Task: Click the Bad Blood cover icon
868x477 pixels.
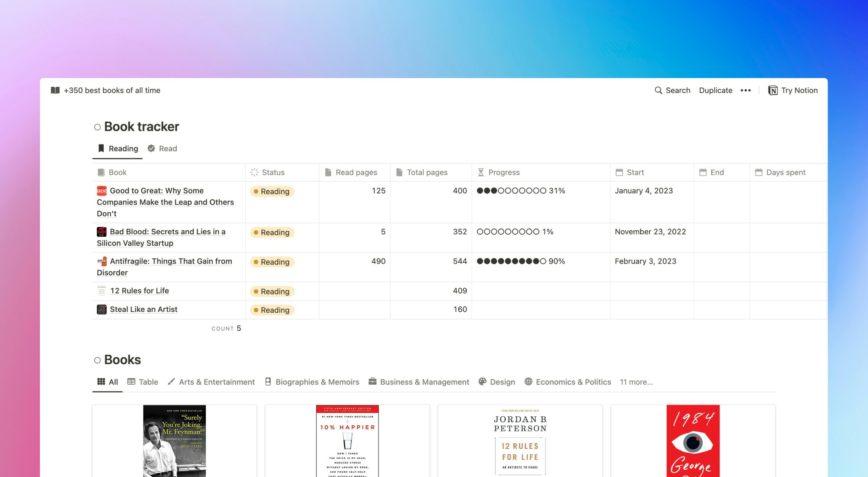Action: [102, 232]
